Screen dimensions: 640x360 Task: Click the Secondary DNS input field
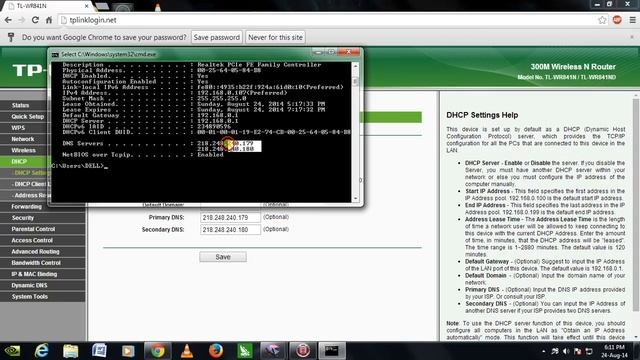[x=230, y=230]
